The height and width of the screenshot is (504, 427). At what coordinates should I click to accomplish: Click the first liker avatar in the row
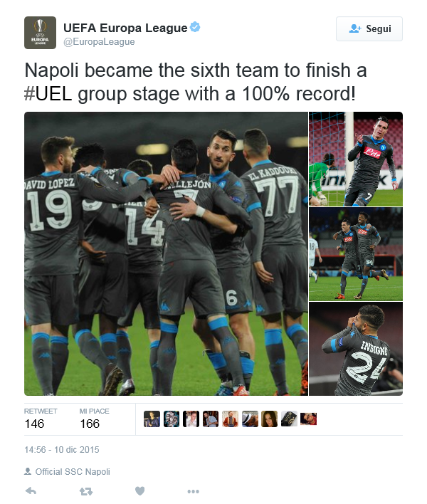pyautogui.click(x=152, y=419)
